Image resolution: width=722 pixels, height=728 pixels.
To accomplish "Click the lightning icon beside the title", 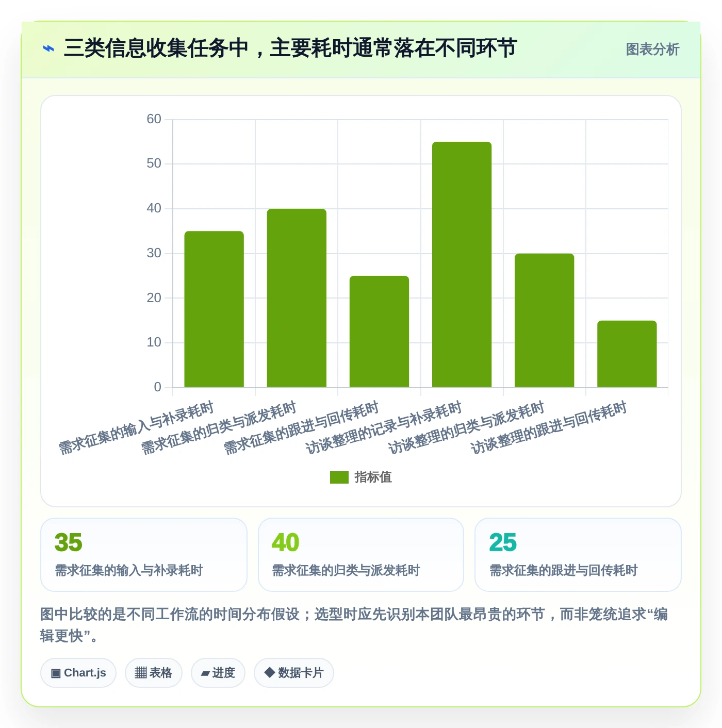I will 48,49.
